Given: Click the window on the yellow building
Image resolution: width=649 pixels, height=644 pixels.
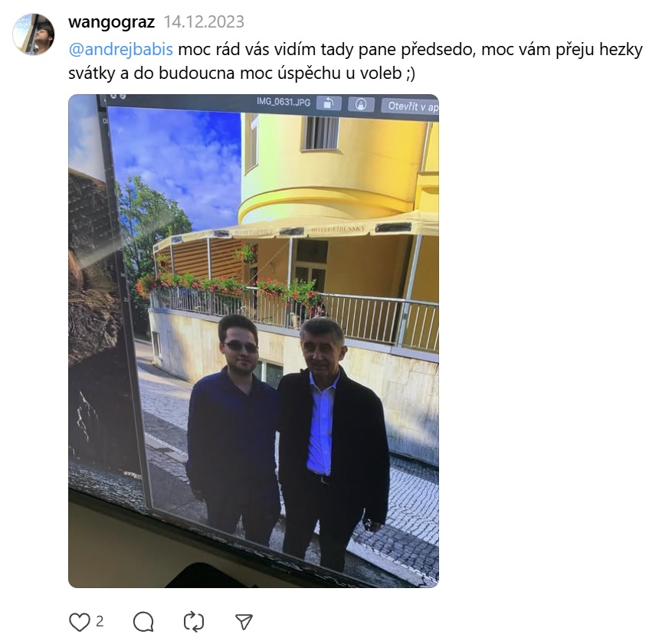Looking at the screenshot, I should coord(320,133).
